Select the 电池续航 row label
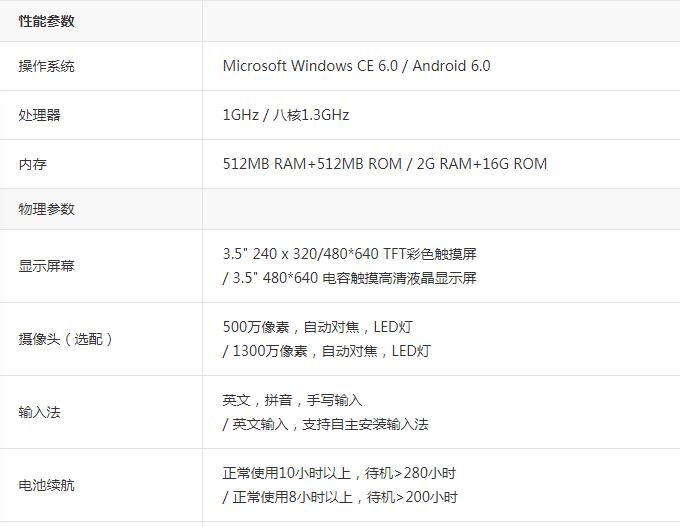Screen dimensions: 680x527 click(x=46, y=485)
